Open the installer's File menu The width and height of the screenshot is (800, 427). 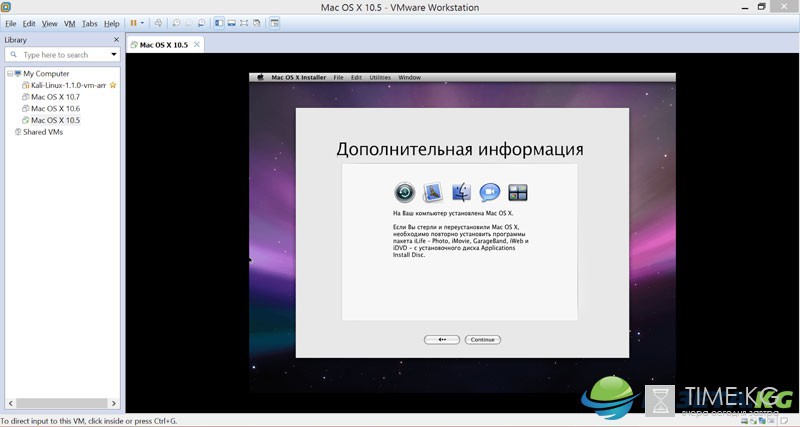click(338, 78)
